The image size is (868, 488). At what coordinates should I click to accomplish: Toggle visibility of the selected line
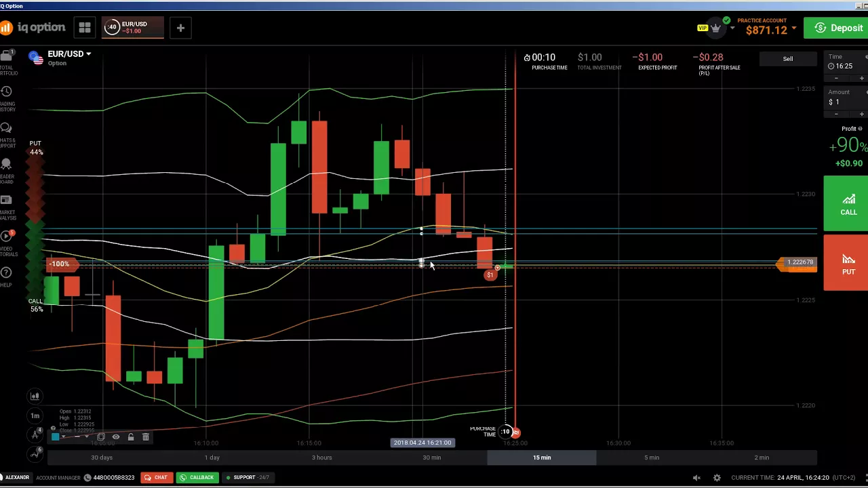point(115,437)
